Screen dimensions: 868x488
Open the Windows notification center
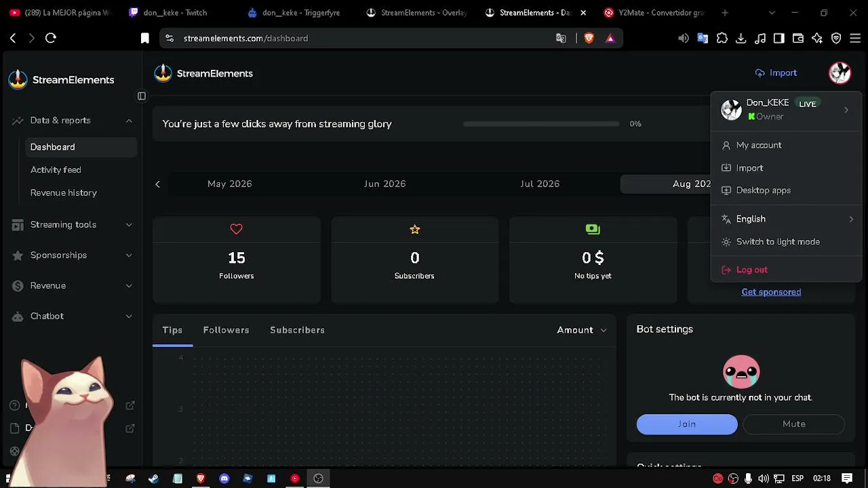[847, 479]
